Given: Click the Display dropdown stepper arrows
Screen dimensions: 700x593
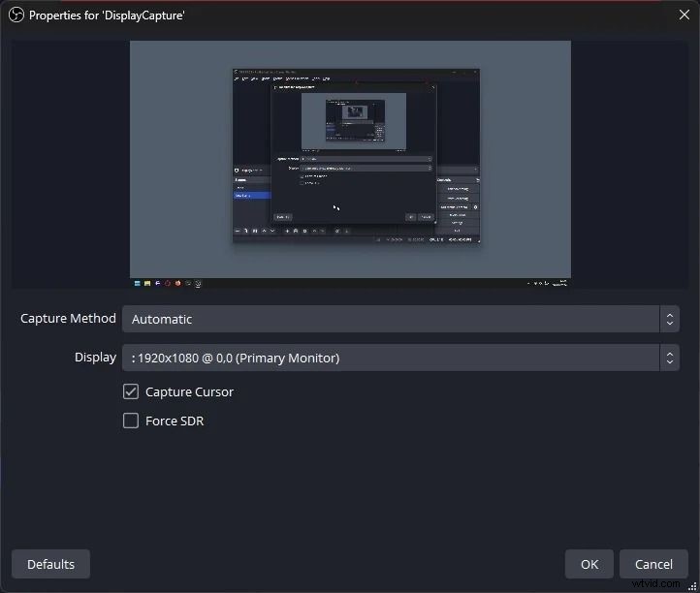Looking at the screenshot, I should [x=669, y=358].
